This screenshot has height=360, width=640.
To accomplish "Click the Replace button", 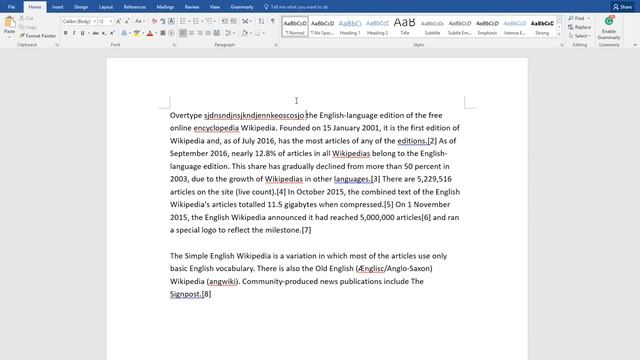I will pos(580,27).
